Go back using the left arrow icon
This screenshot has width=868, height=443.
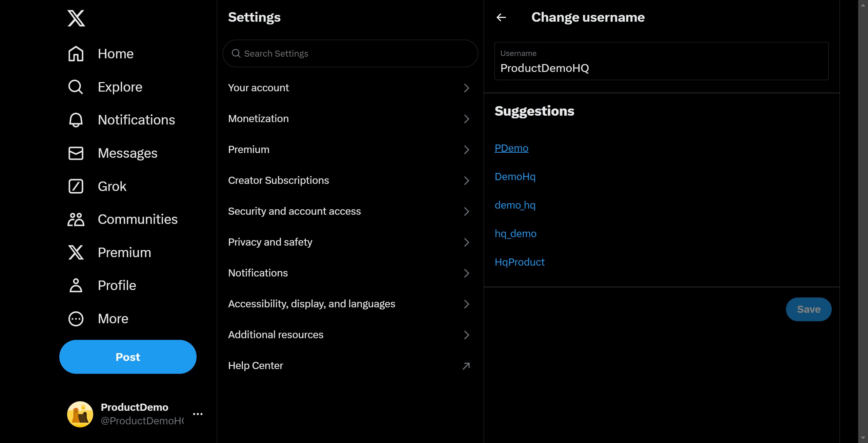click(501, 17)
